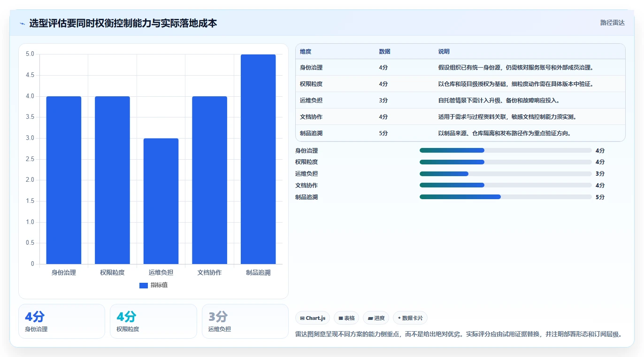This screenshot has width=644, height=357.
Task: Click the description starting 适用于需求与过程资料关联
Action: pos(507,117)
